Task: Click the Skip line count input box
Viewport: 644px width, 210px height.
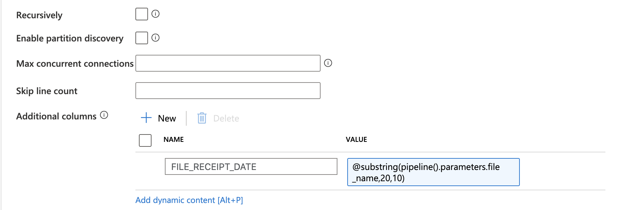Action: click(227, 90)
